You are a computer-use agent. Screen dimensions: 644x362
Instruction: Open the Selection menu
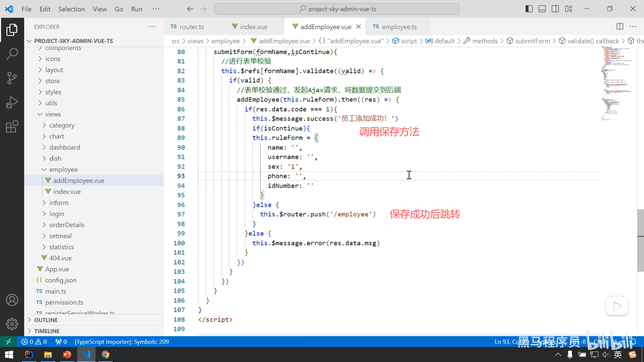[x=71, y=9]
